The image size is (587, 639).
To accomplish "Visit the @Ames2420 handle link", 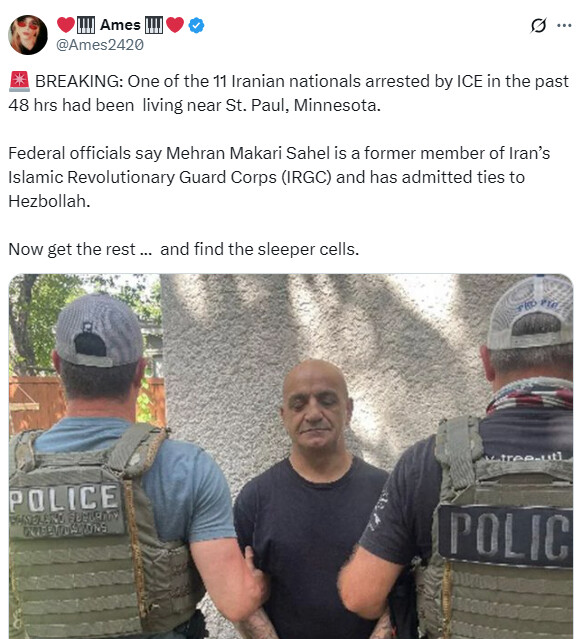I will point(99,45).
